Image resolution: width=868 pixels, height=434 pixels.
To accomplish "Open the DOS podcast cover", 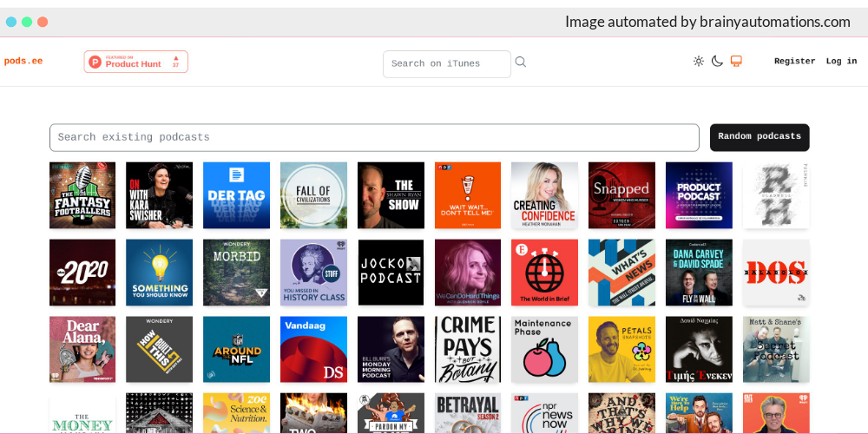I will tap(776, 273).
